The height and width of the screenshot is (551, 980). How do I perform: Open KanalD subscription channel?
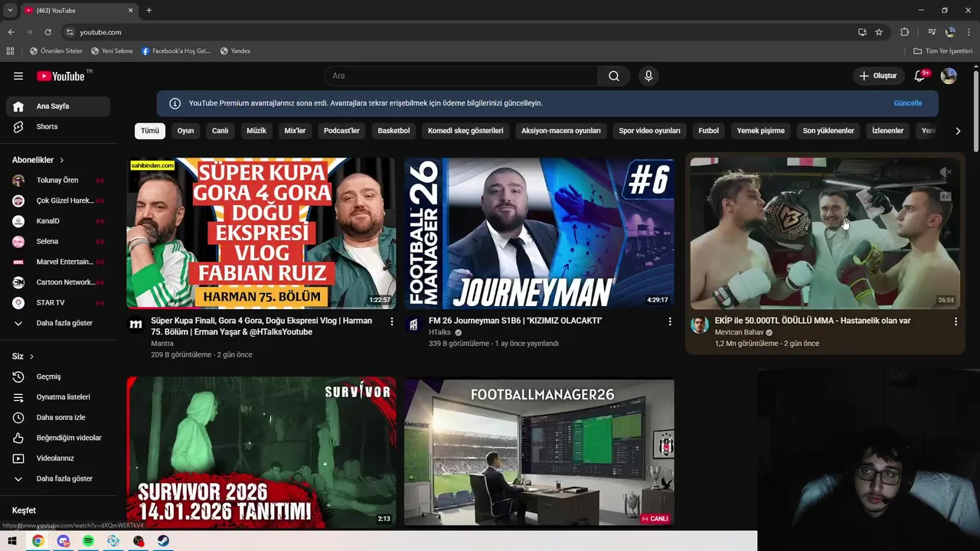pyautogui.click(x=58, y=221)
